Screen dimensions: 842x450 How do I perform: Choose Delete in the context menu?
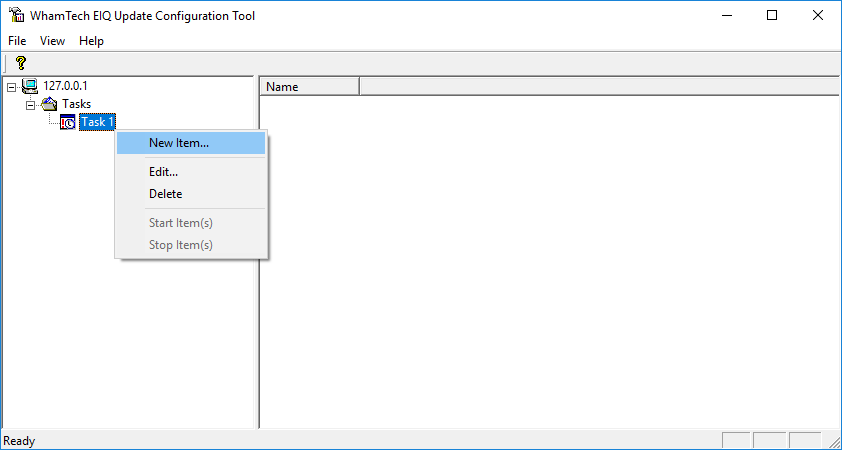pos(191,194)
